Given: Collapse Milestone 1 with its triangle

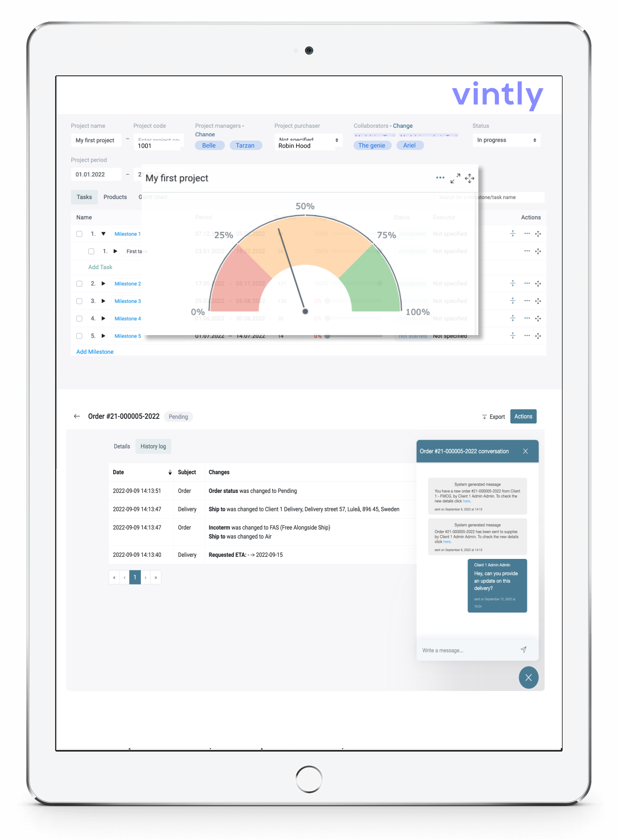Looking at the screenshot, I should 103,234.
